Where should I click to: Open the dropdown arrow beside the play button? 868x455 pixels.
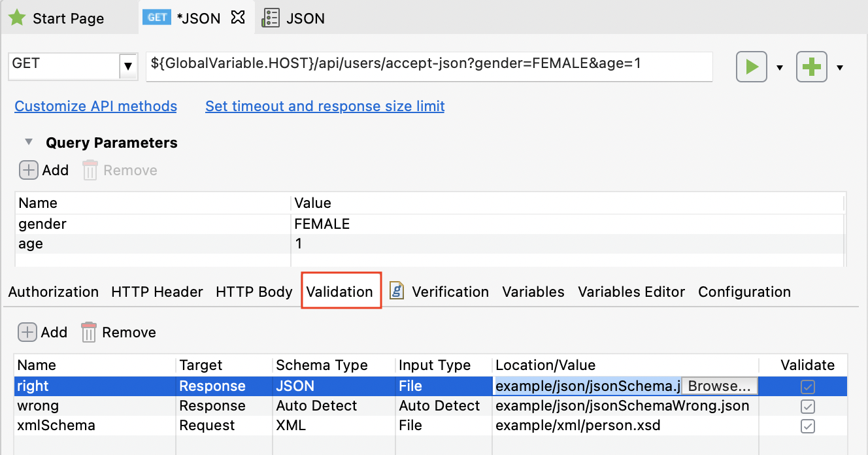(779, 66)
